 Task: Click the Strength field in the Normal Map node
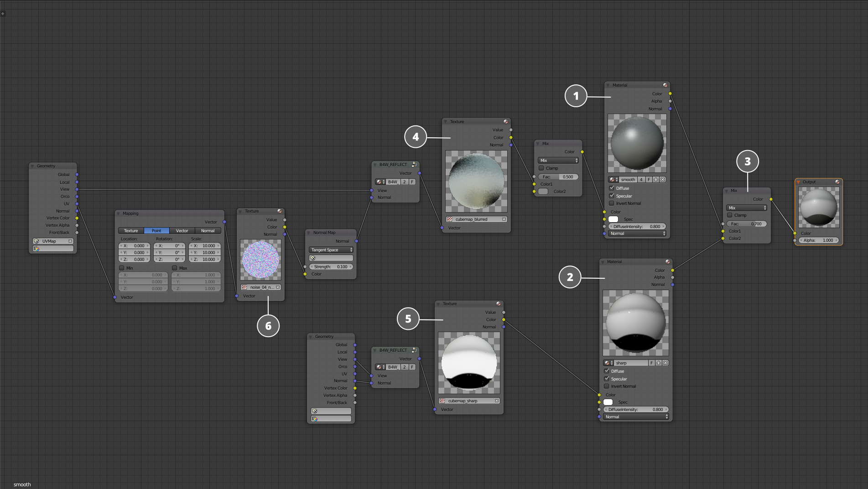point(331,267)
